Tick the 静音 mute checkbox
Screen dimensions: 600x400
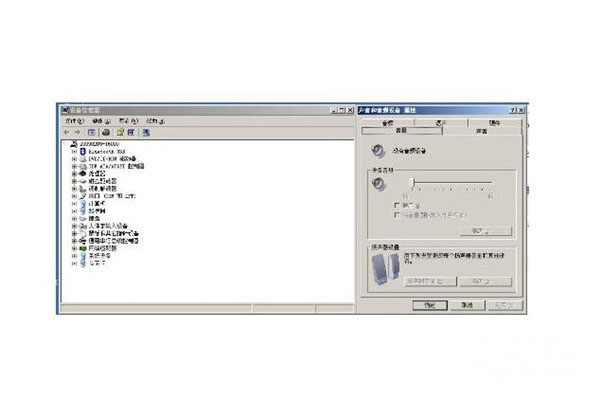point(397,206)
